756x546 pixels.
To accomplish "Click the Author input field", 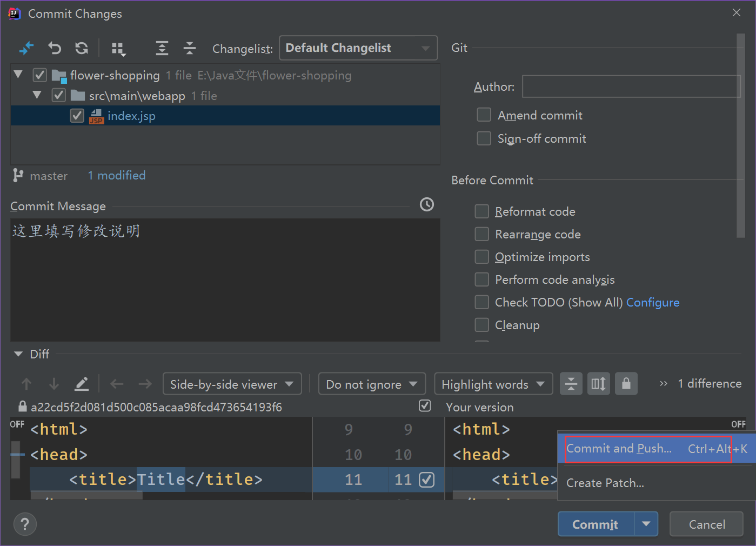I will point(631,86).
